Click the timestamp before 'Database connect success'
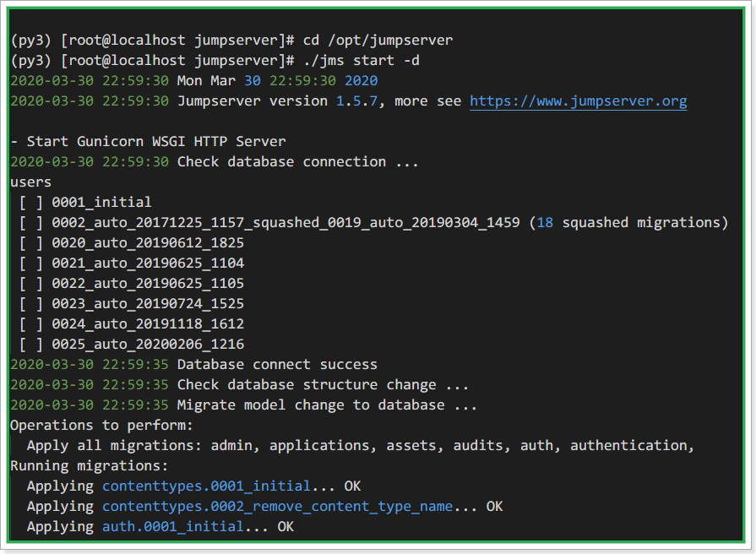 click(90, 364)
